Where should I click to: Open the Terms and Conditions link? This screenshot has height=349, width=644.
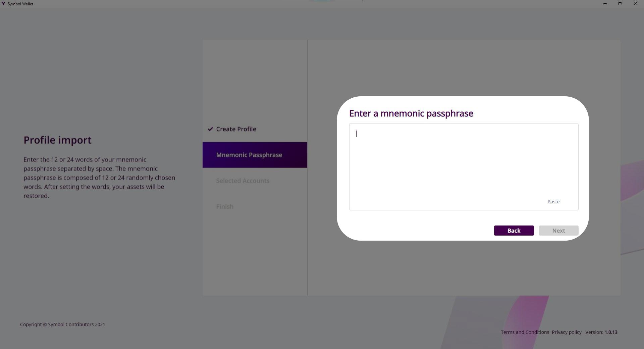tap(525, 332)
